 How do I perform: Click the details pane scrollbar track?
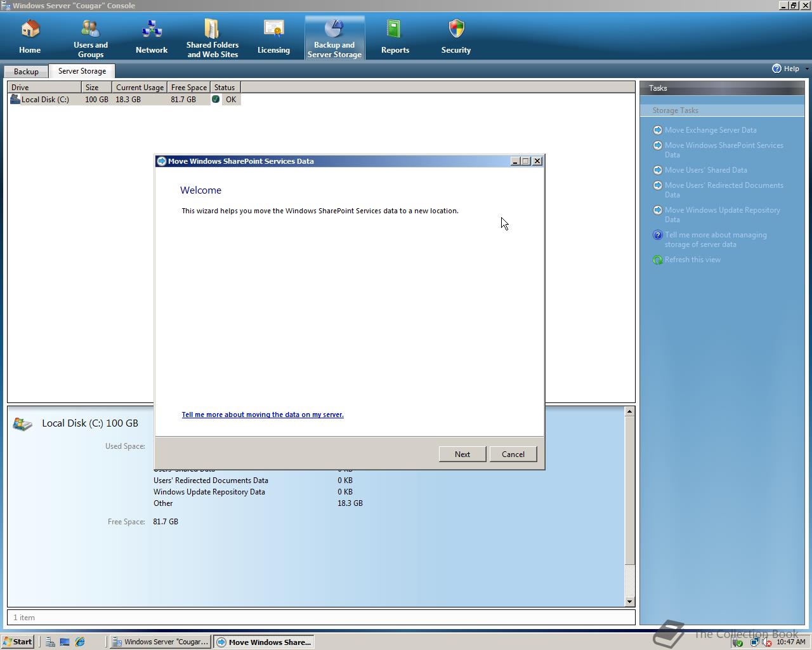(629, 580)
